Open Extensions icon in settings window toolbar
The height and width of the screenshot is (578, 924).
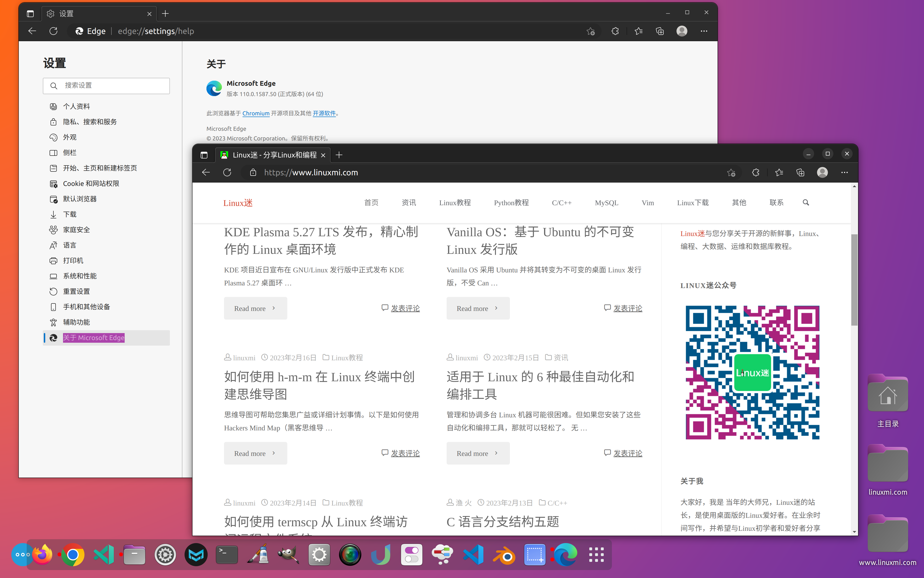click(x=615, y=31)
